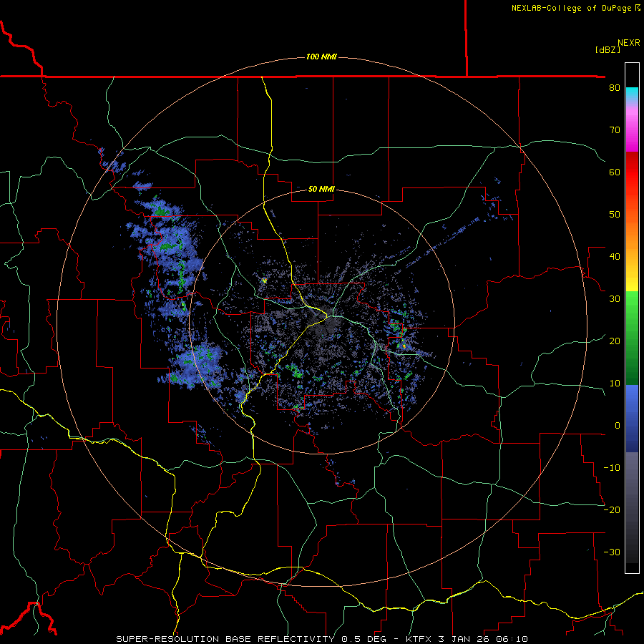This screenshot has height=644, width=644.
Task: Click the 20 value on the dBZ scale
Action: pyautogui.click(x=615, y=341)
